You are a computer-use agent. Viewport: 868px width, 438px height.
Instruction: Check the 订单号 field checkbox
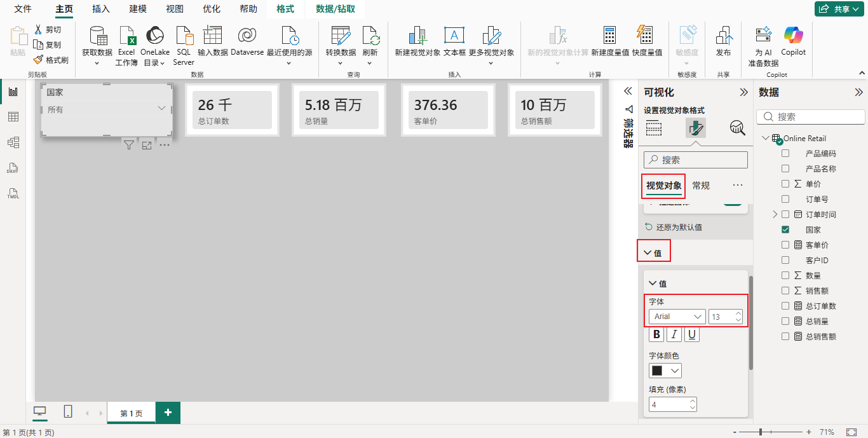[x=785, y=199]
